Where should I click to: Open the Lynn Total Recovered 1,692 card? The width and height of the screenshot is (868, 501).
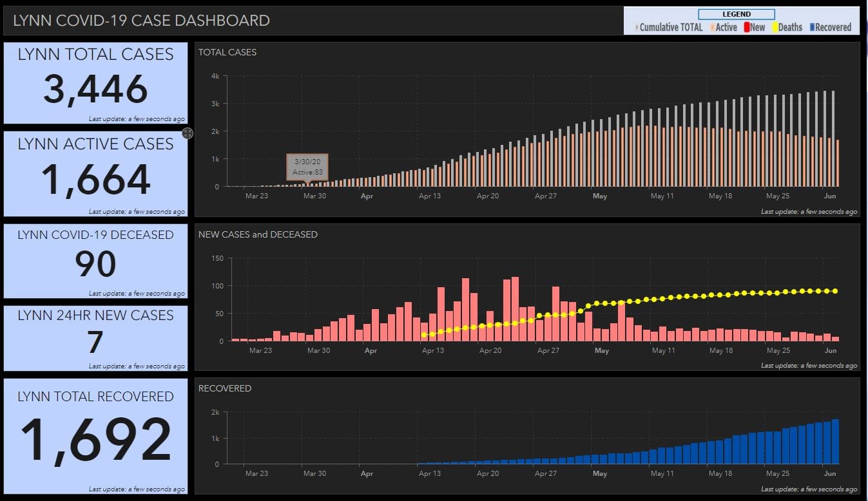pyautogui.click(x=95, y=436)
